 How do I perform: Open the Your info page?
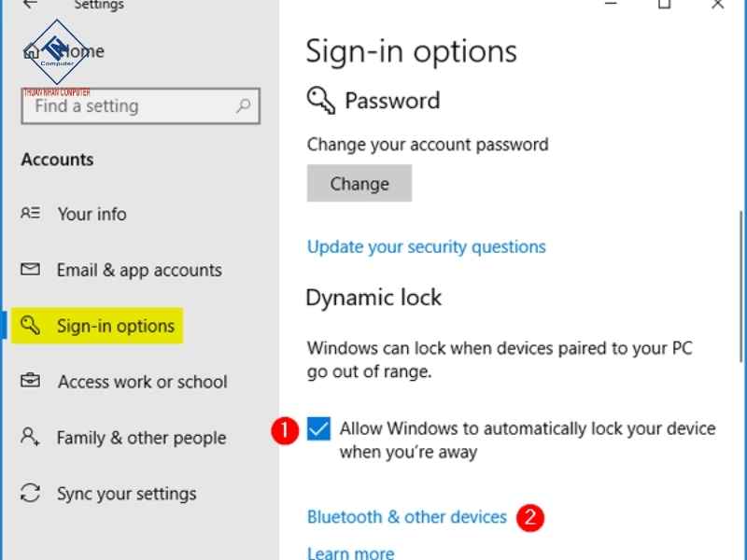[x=92, y=214]
